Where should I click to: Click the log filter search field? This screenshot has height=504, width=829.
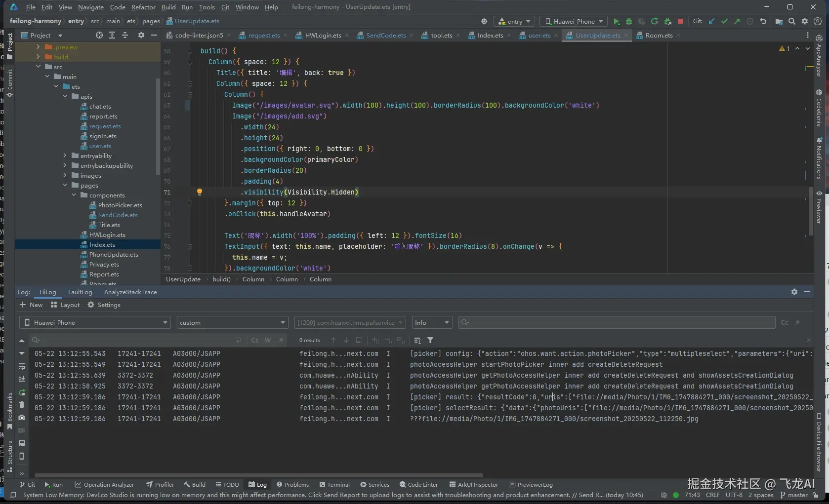[x=617, y=323]
